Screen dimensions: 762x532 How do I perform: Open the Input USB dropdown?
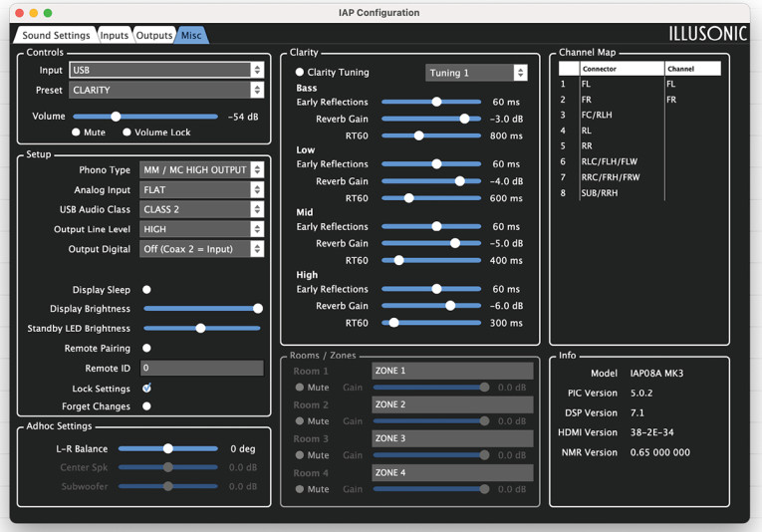[166, 71]
